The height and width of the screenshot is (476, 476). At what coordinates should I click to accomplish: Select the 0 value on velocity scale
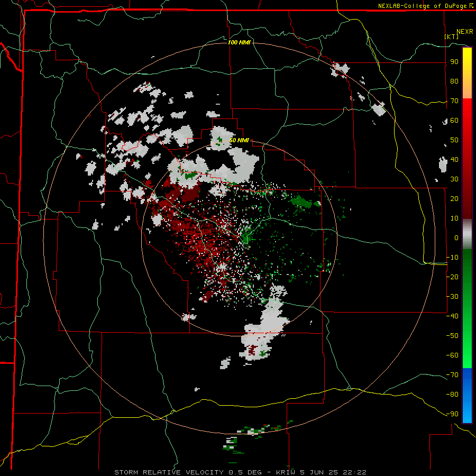click(x=456, y=237)
